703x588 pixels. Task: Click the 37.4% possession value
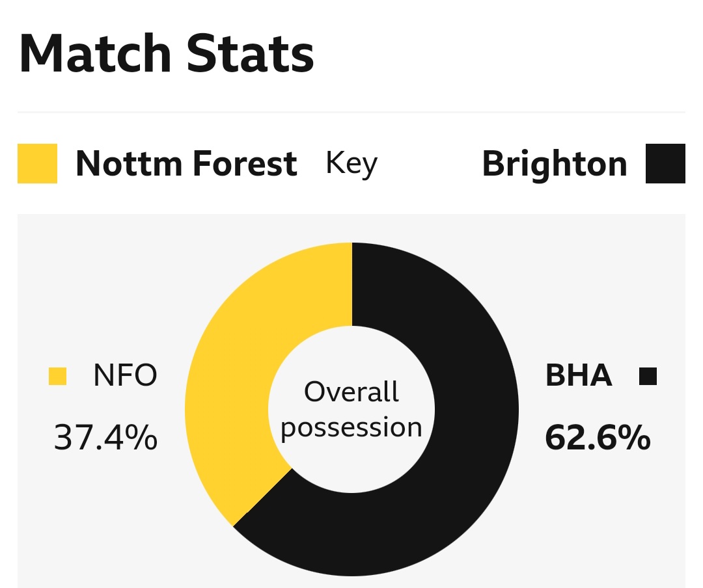(105, 437)
